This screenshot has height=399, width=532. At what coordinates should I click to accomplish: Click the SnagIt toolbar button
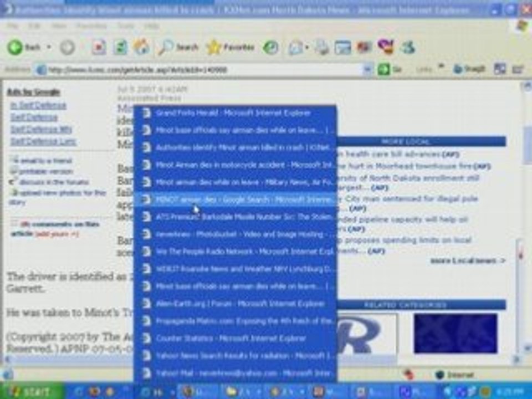469,69
